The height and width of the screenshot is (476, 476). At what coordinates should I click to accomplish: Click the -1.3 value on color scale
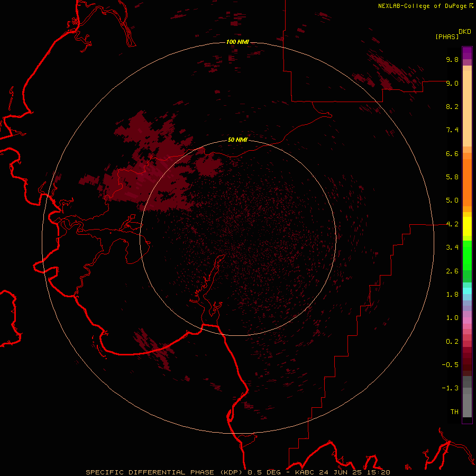450,388
